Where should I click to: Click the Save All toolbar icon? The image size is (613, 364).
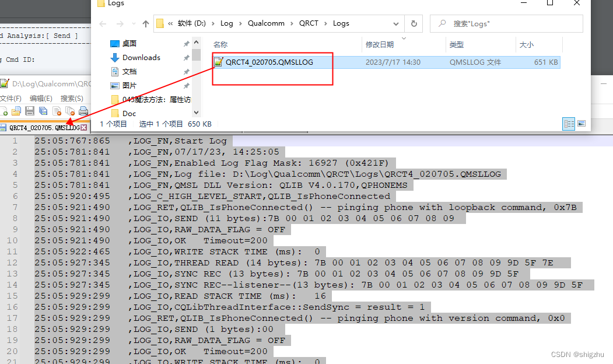tap(43, 111)
